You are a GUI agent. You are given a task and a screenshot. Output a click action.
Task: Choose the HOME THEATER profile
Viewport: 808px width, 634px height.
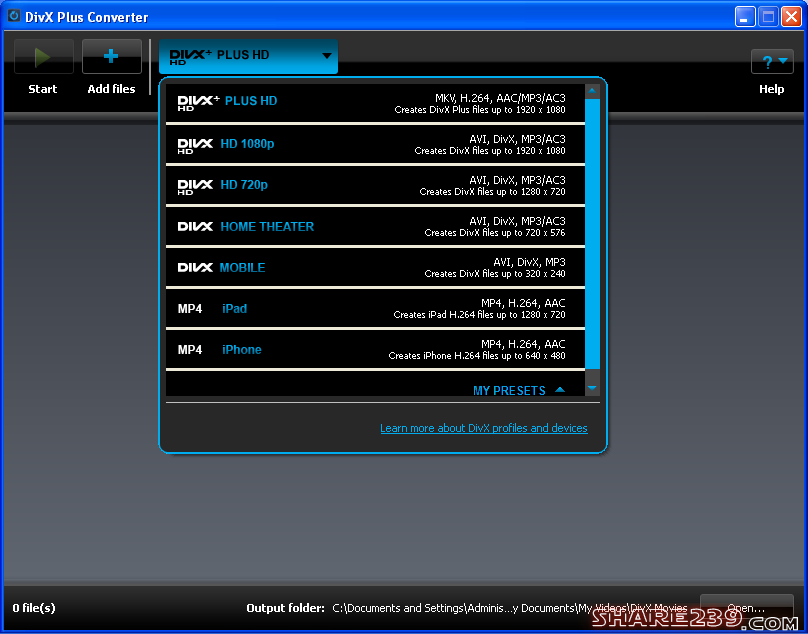[x=375, y=226]
